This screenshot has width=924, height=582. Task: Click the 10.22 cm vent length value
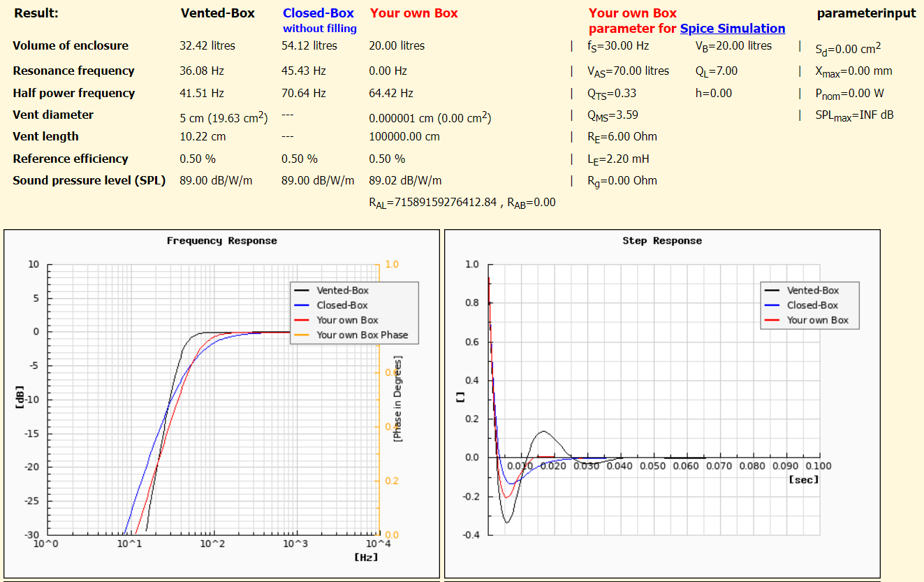pyautogui.click(x=203, y=136)
